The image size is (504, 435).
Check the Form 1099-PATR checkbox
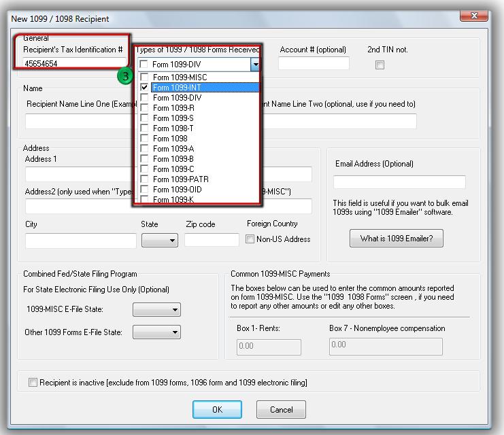point(144,179)
